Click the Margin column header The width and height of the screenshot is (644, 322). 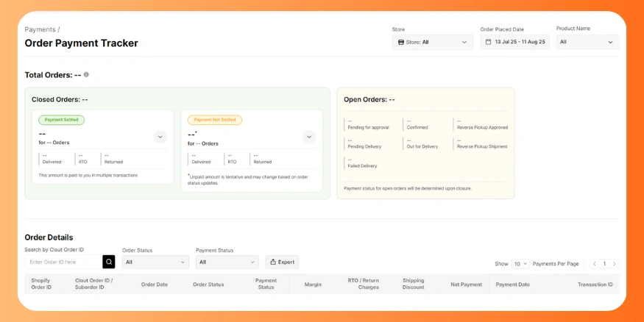pos(313,285)
